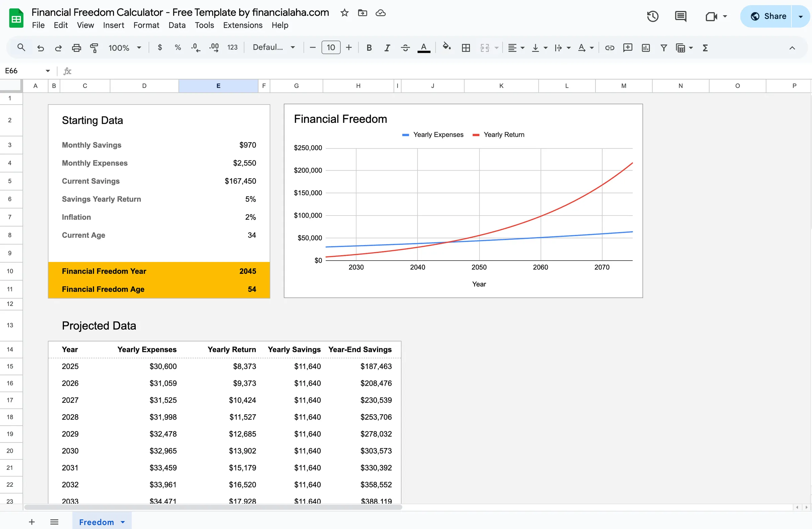Screen dimensions: 812x529
Task: Open the text color picker
Action: [x=424, y=47]
